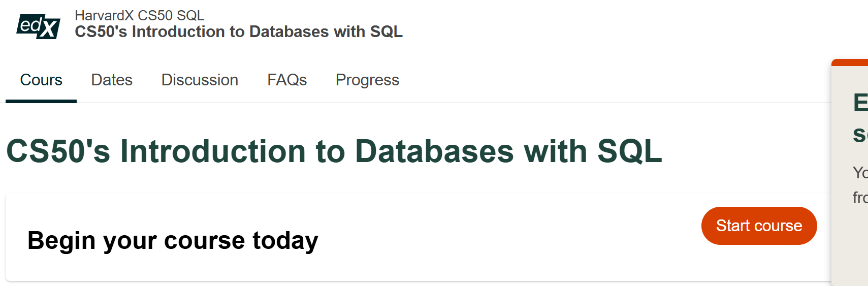This screenshot has height=286, width=868.
Task: Click empty space in Begin your course card
Action: pos(508,239)
